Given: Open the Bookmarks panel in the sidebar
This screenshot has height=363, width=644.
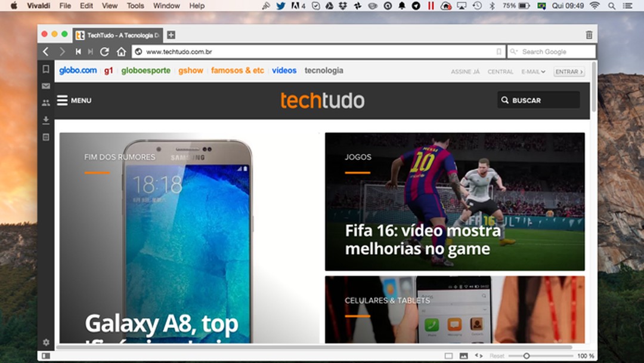Looking at the screenshot, I should pos(46,69).
